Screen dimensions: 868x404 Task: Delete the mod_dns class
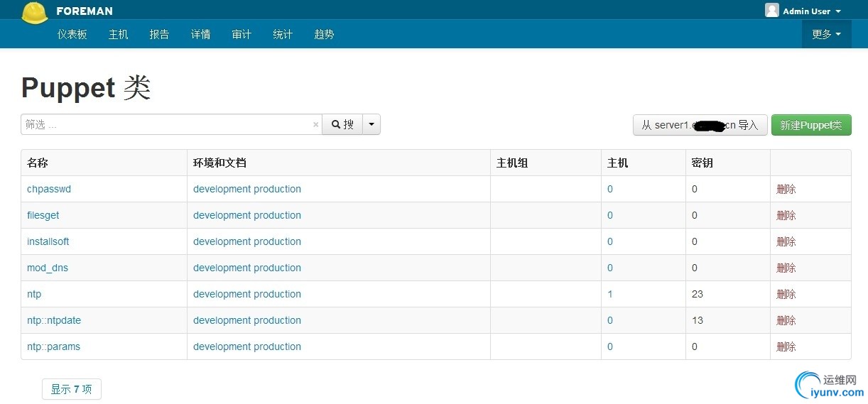[x=786, y=268]
